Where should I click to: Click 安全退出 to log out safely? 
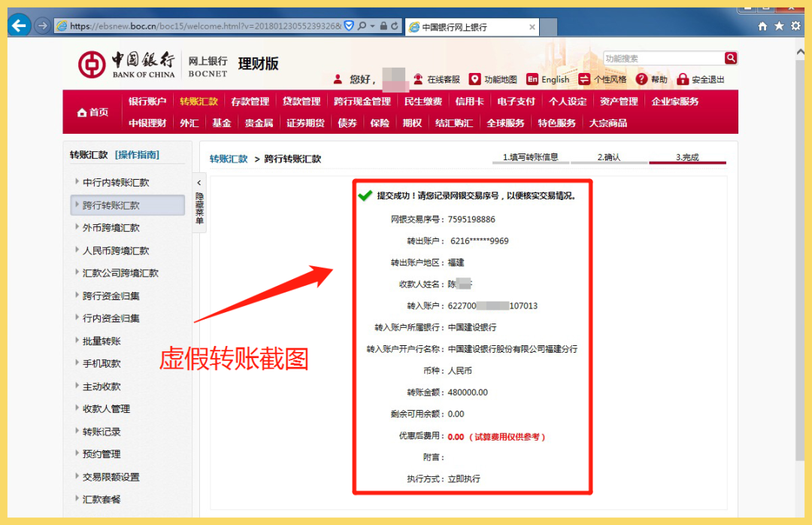coord(701,79)
